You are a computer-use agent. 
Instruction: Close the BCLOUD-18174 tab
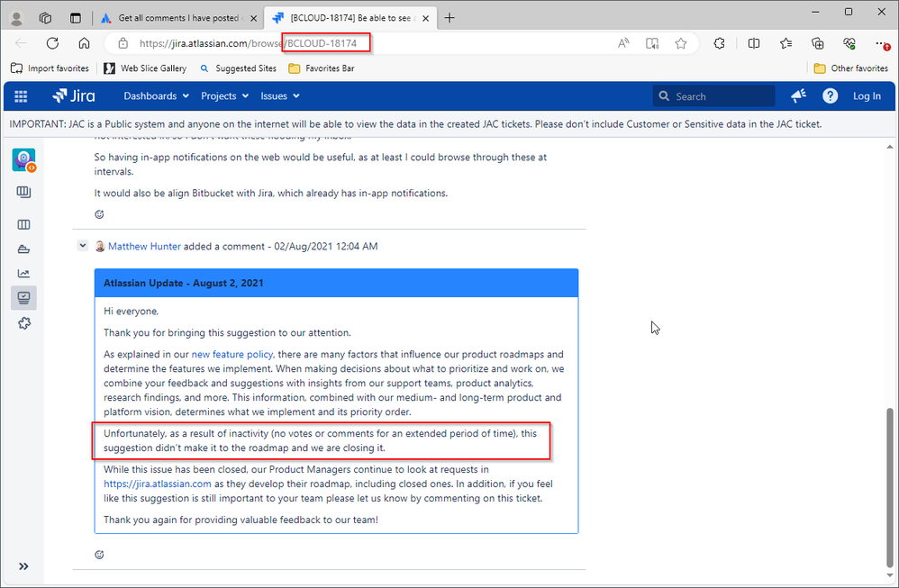click(425, 18)
